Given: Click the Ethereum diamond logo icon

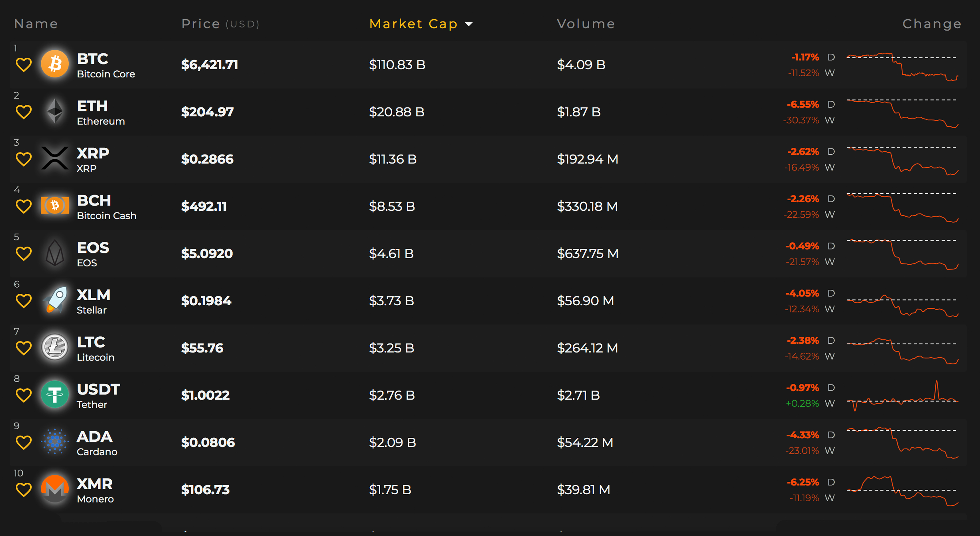Looking at the screenshot, I should pyautogui.click(x=55, y=111).
